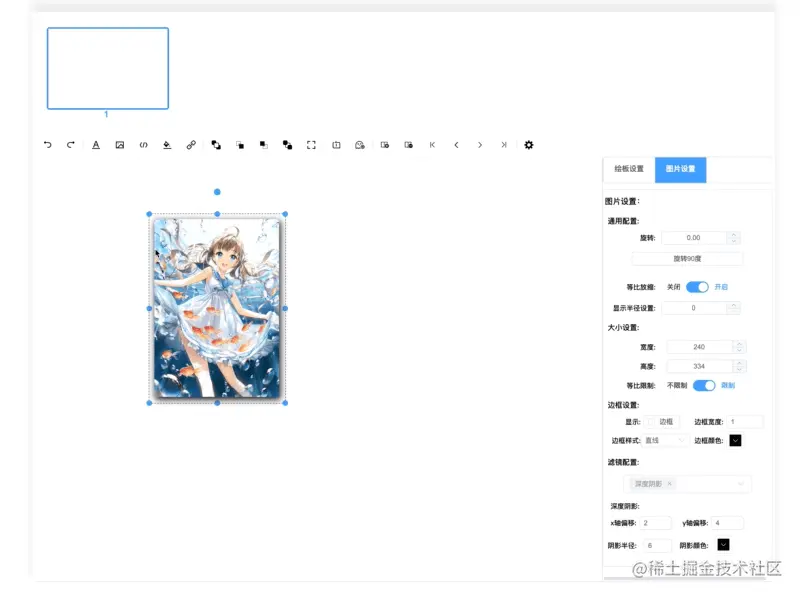The height and width of the screenshot is (595, 800).
Task: Click the x轴偏移 input field
Action: [x=655, y=523]
